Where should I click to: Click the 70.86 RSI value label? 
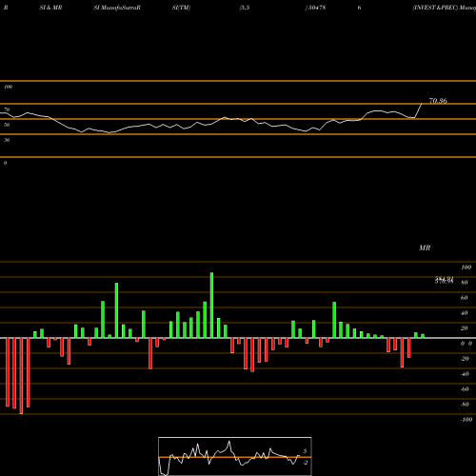(x=438, y=101)
